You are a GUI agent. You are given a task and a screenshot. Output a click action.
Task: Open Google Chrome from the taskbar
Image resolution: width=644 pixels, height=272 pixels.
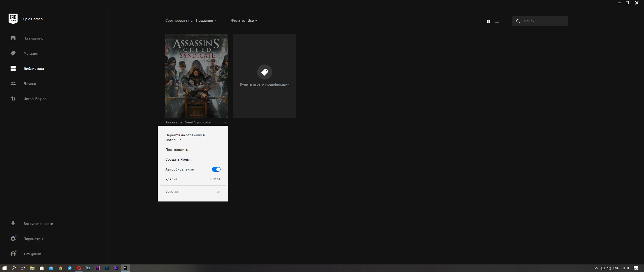(x=60, y=268)
